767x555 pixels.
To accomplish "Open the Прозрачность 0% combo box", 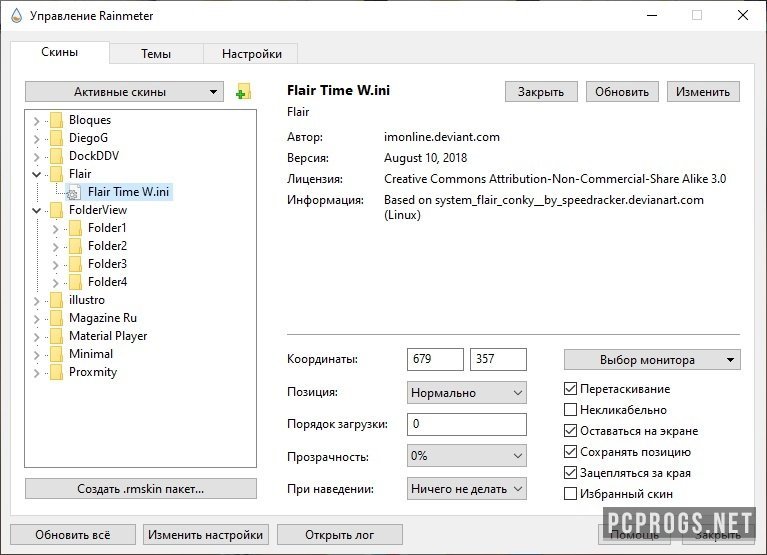I will (x=467, y=456).
